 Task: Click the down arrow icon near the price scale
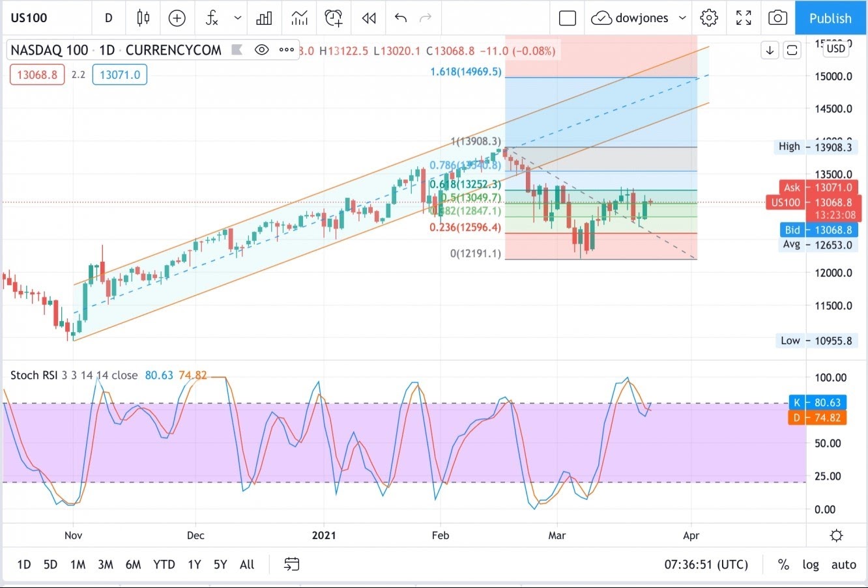[x=770, y=50]
